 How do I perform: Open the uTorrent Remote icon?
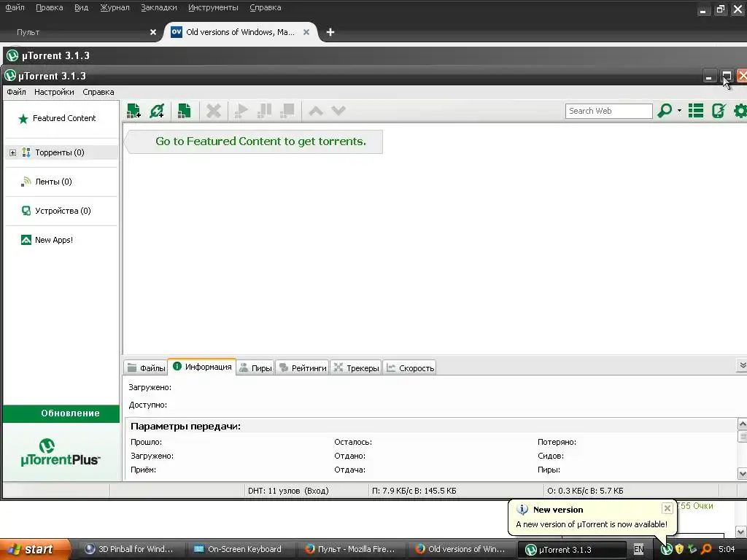pos(719,111)
